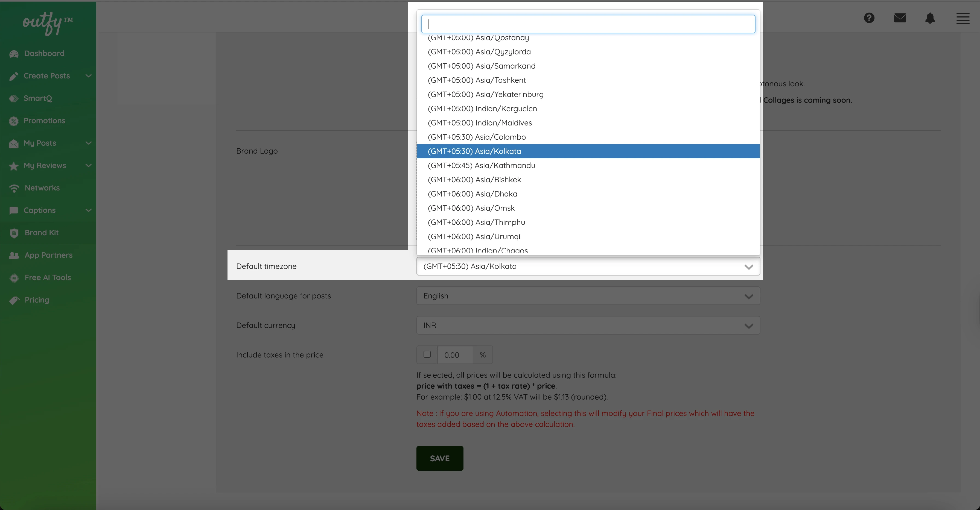Click the timezone search input field

588,24
